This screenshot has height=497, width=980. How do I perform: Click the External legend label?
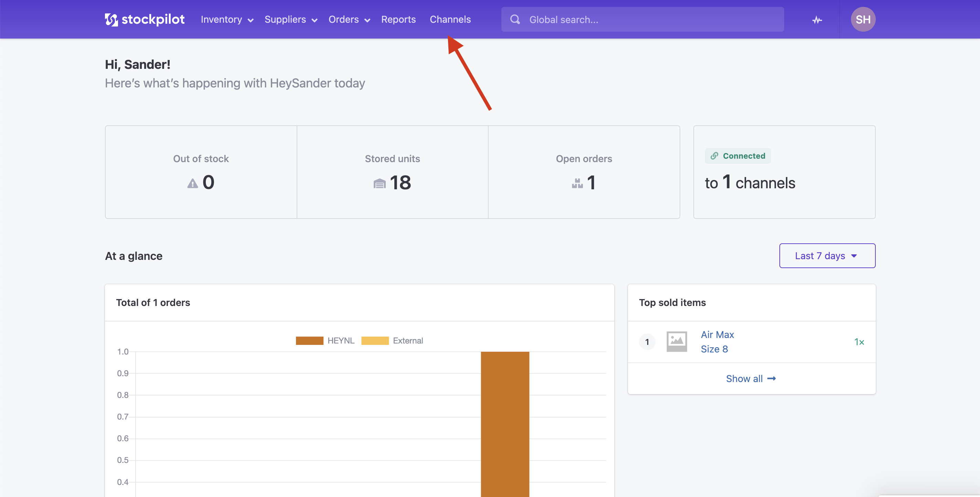408,341
